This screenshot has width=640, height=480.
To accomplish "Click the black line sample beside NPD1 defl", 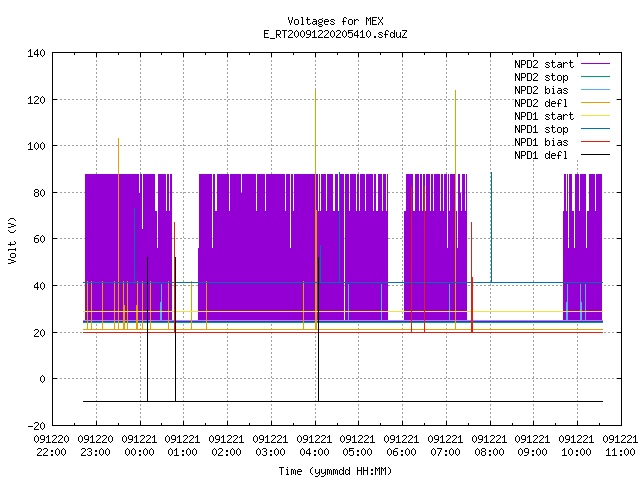I will (x=596, y=155).
